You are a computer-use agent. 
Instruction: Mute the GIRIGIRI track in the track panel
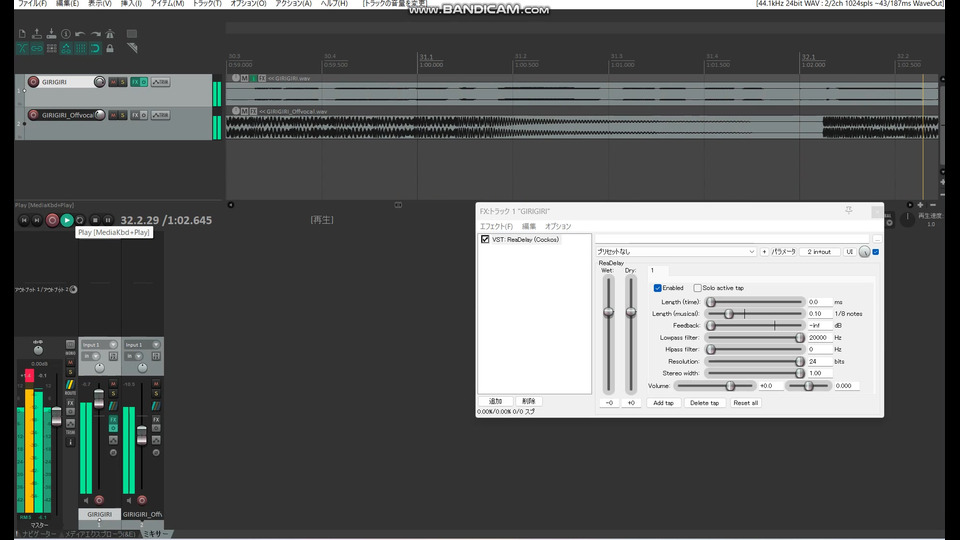coord(111,82)
